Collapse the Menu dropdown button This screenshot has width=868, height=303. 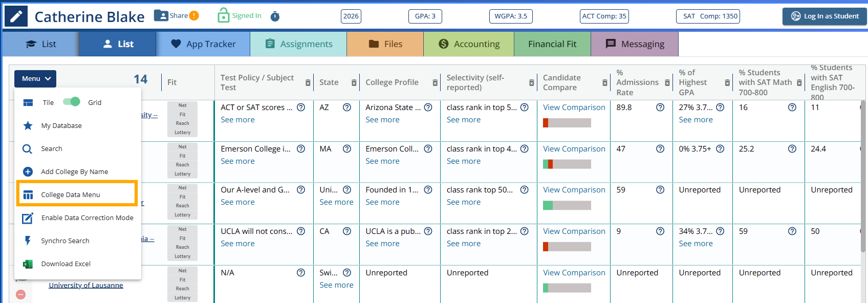click(35, 79)
